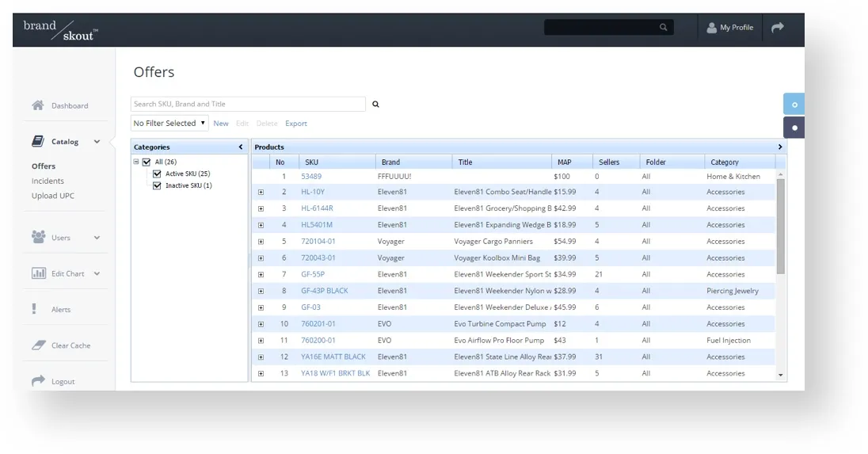Click the Alerts exclamation icon
Screen dimensions: 868x454
[x=34, y=309]
